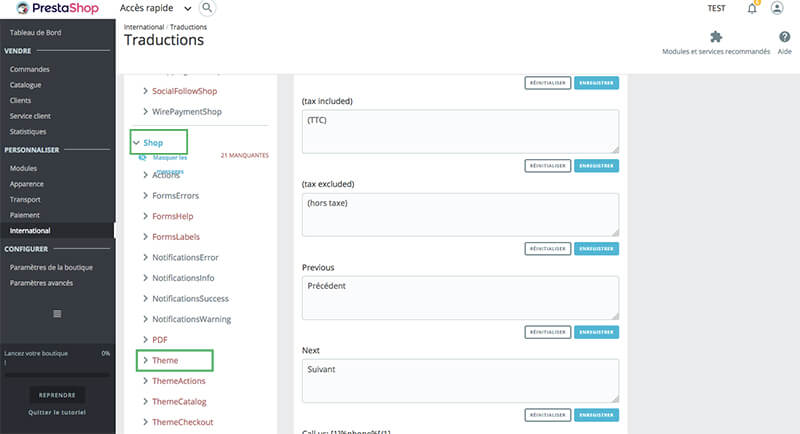Open the Accès rapide dropdown
800x434 pixels.
(160, 8)
